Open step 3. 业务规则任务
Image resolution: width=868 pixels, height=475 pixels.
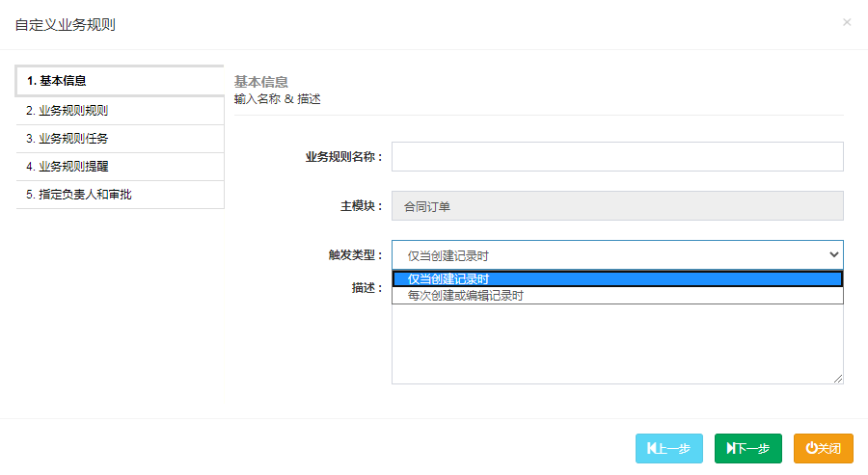(x=120, y=139)
